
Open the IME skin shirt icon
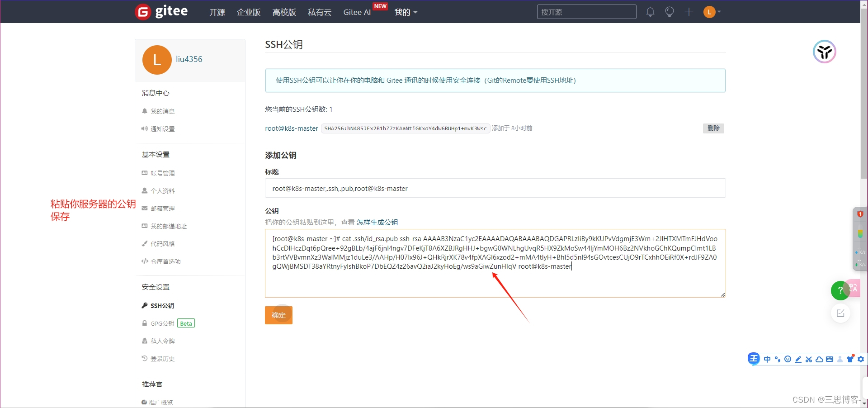point(850,359)
